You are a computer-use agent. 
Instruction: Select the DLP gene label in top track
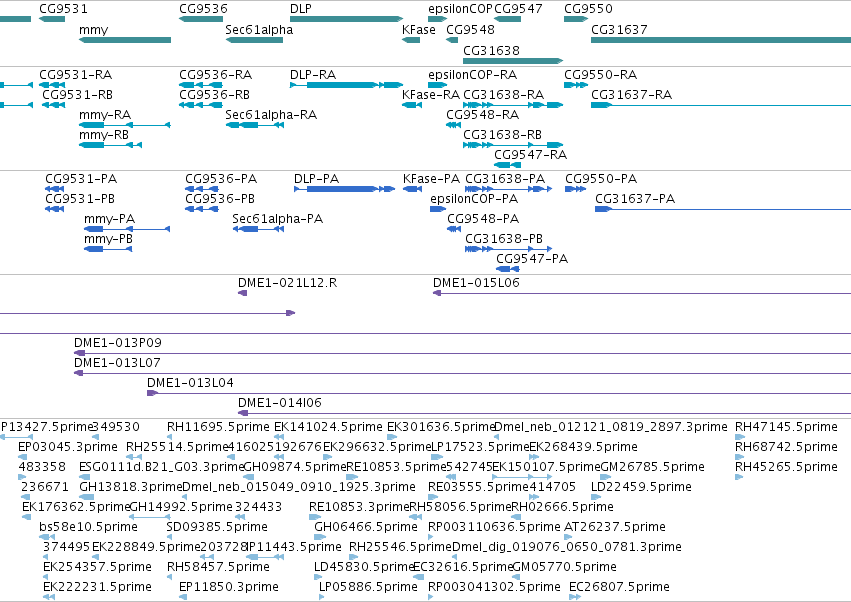(x=301, y=9)
